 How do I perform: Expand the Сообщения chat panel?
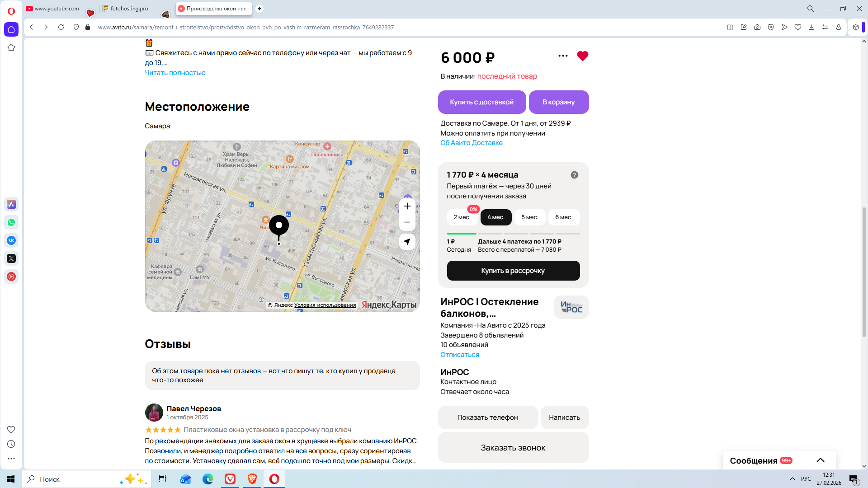point(820,460)
